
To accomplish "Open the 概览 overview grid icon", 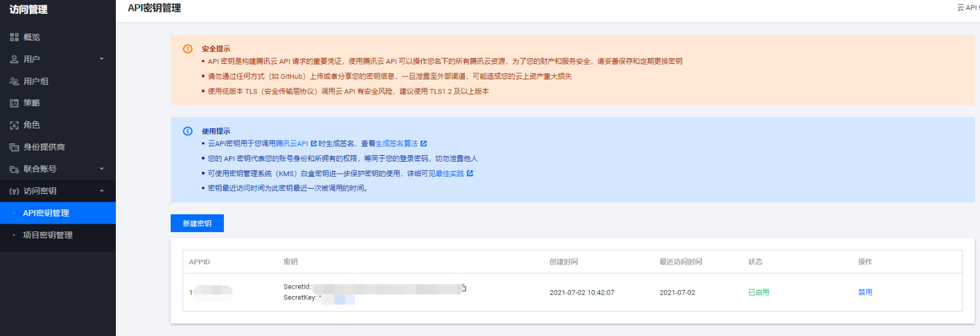I will point(14,37).
